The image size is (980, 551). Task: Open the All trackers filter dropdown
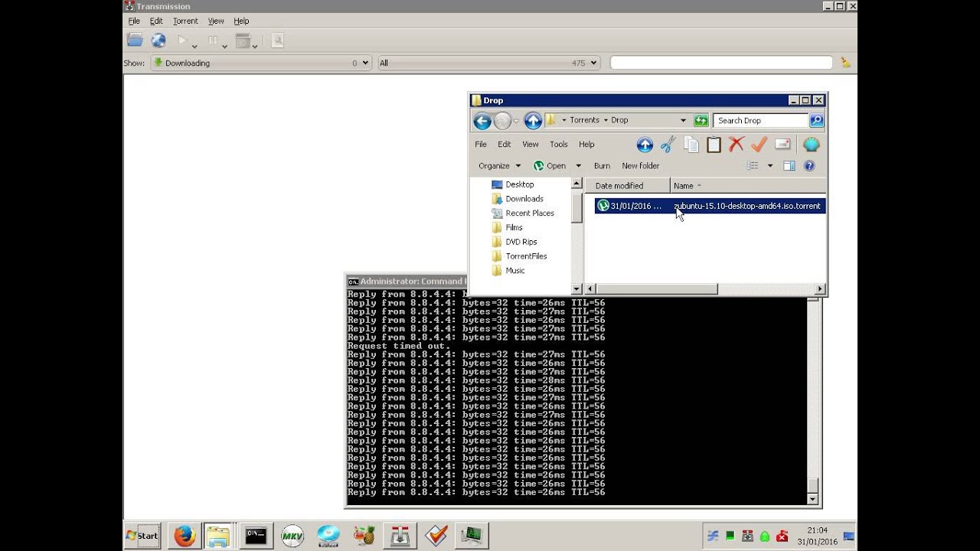(488, 63)
